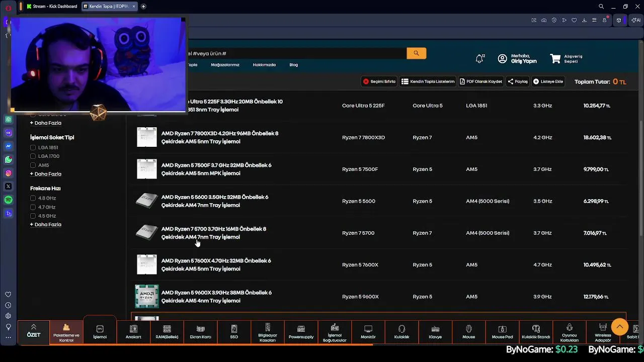Click the browser heart bookmark icon
The width and height of the screenshot is (644, 362).
[x=574, y=20]
